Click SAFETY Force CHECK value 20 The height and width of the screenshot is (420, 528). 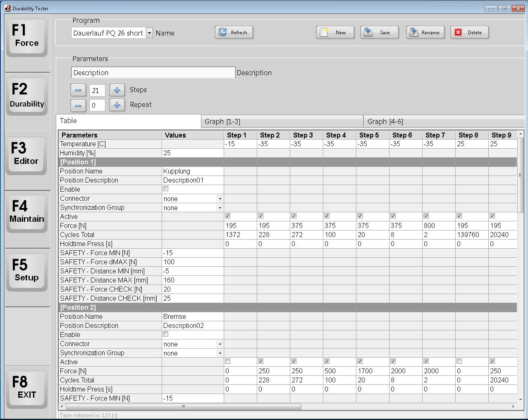click(193, 289)
